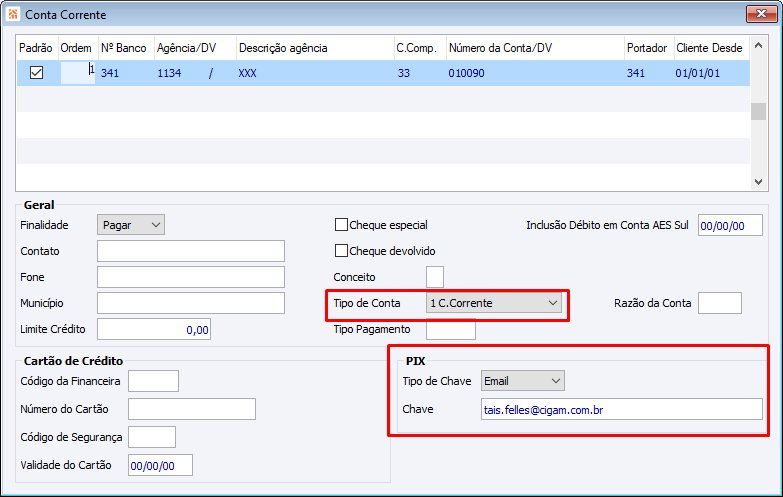This screenshot has height=497, width=783.
Task: Click the Cliente Desde cell 01/01/01
Action: pos(698,73)
